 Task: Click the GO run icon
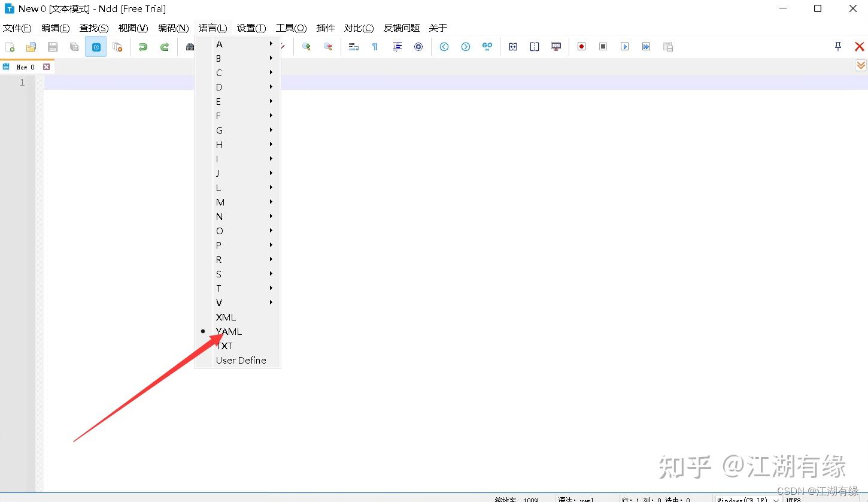(x=487, y=46)
